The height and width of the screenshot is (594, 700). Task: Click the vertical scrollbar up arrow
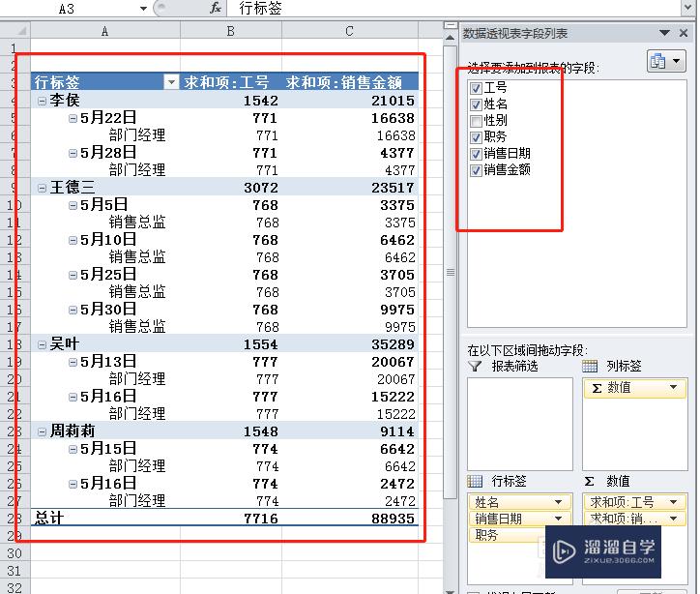pyautogui.click(x=450, y=38)
